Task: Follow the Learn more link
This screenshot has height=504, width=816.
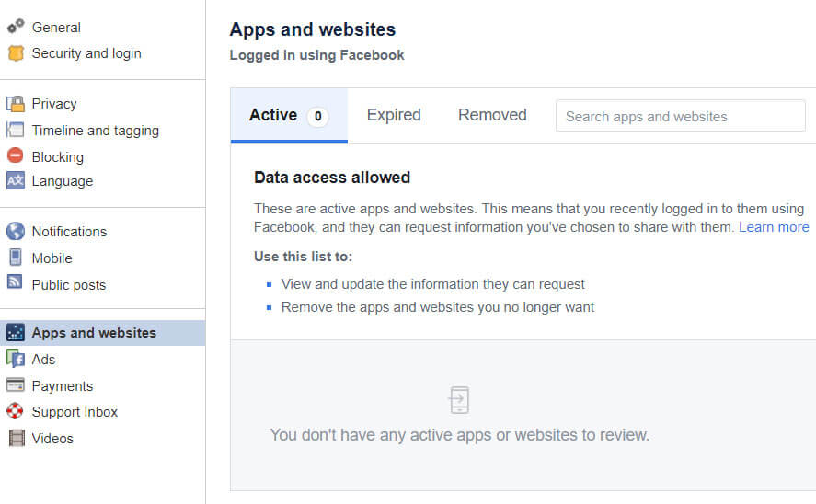Action: [x=774, y=227]
